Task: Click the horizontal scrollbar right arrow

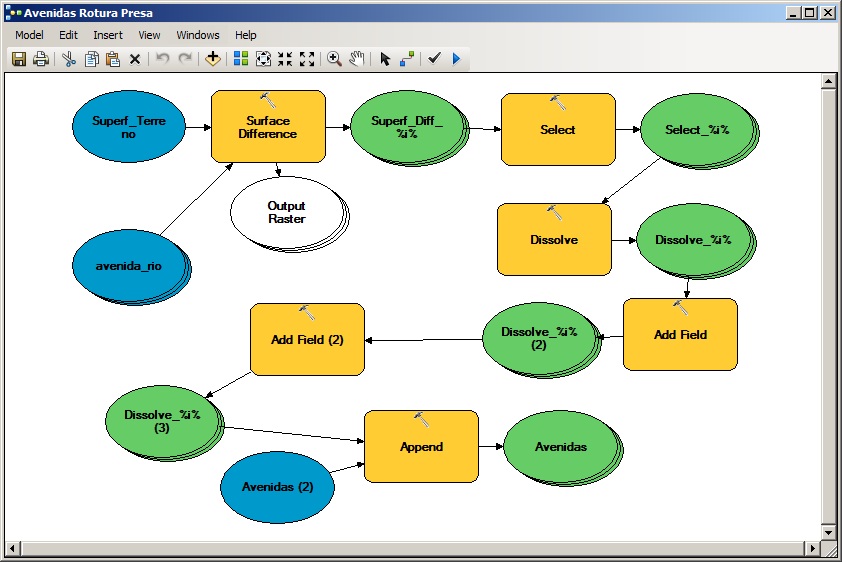Action: tap(809, 548)
